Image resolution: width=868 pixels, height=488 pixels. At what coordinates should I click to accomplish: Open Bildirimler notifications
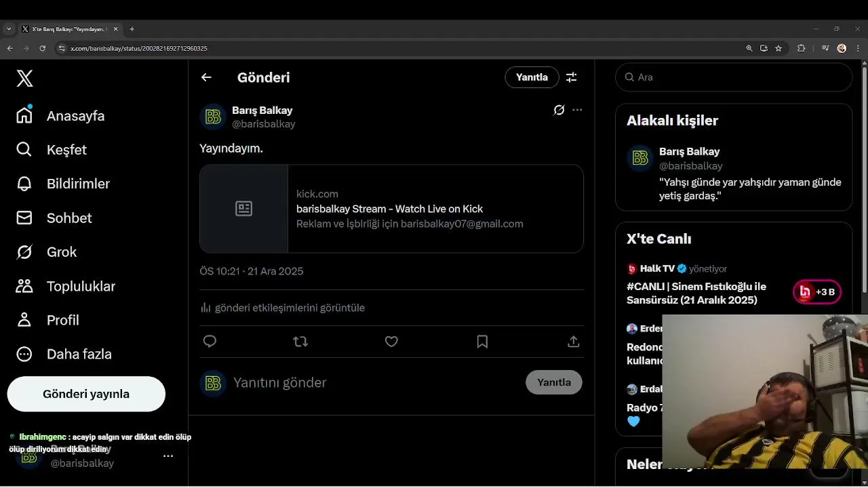click(62, 184)
